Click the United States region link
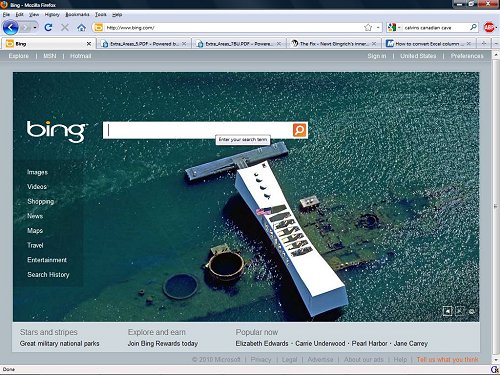Screen dimensions: 500x375 (x=418, y=56)
